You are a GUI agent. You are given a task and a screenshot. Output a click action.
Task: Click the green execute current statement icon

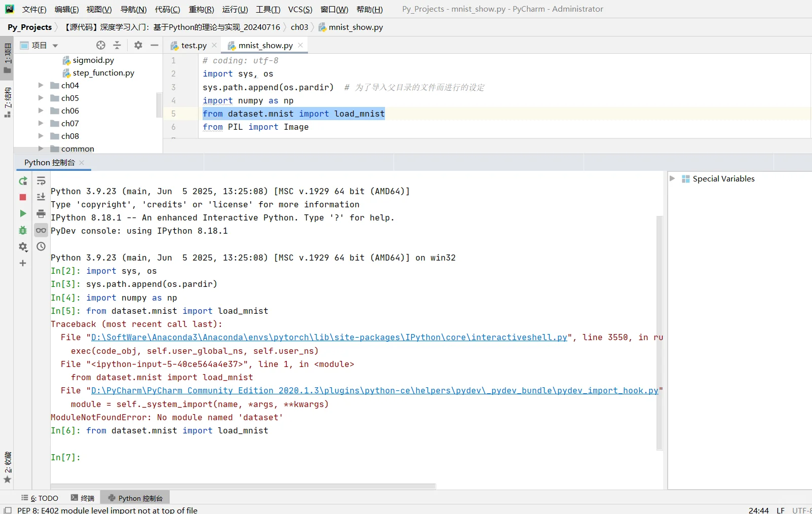[23, 213]
